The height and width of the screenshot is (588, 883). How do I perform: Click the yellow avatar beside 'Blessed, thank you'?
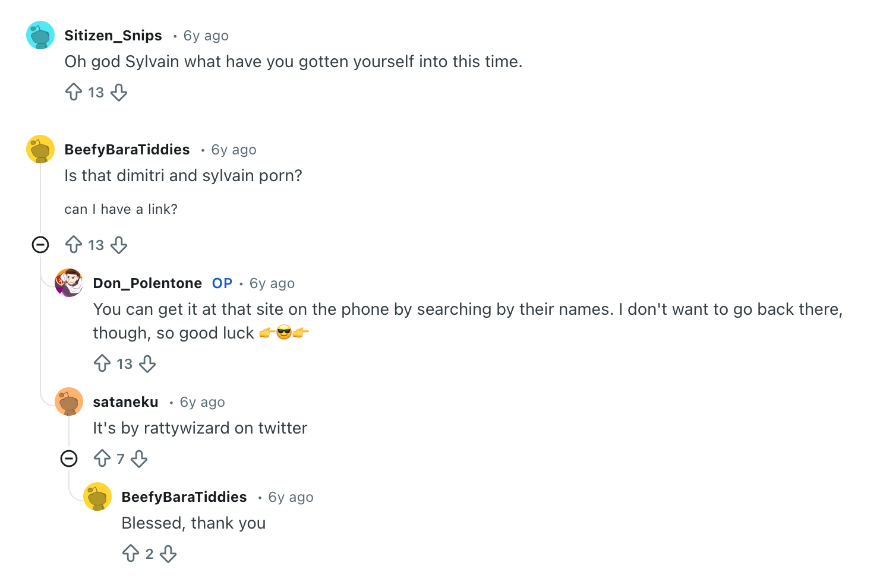click(97, 497)
